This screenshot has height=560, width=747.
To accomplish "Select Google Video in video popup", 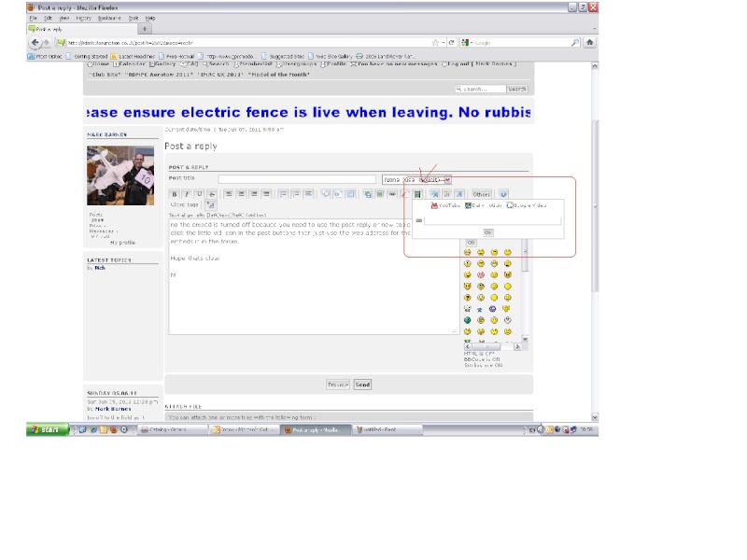I will pyautogui.click(x=526, y=205).
